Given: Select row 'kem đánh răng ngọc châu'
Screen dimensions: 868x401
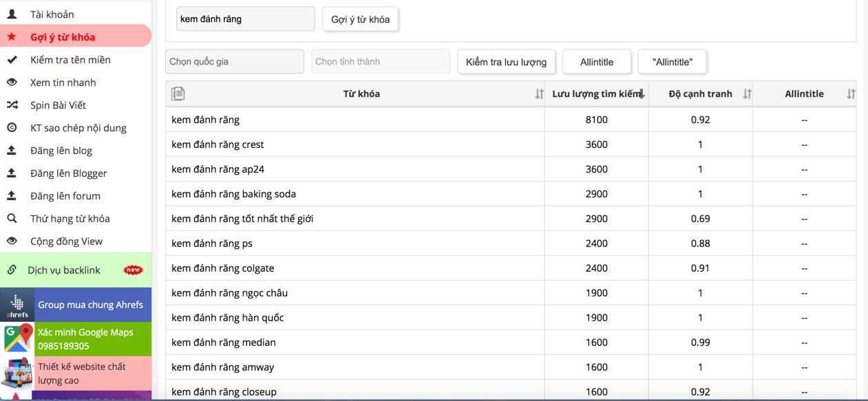Looking at the screenshot, I should point(511,293).
